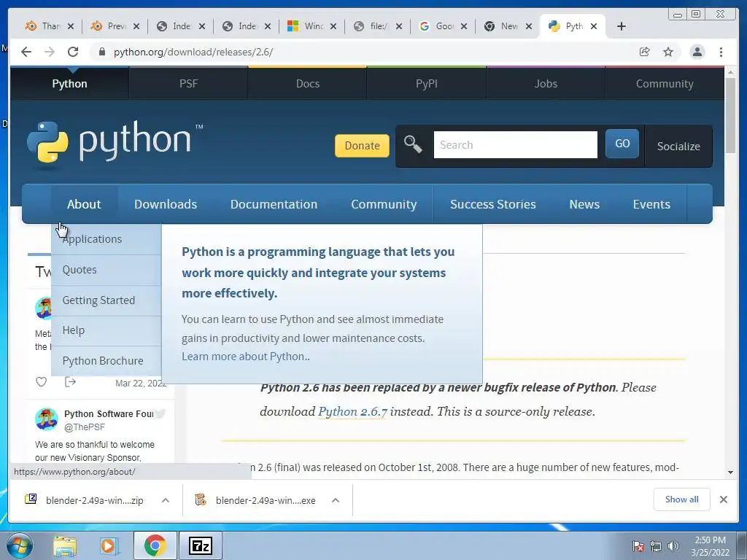Open the Events menu
The image size is (747, 560).
pos(651,204)
